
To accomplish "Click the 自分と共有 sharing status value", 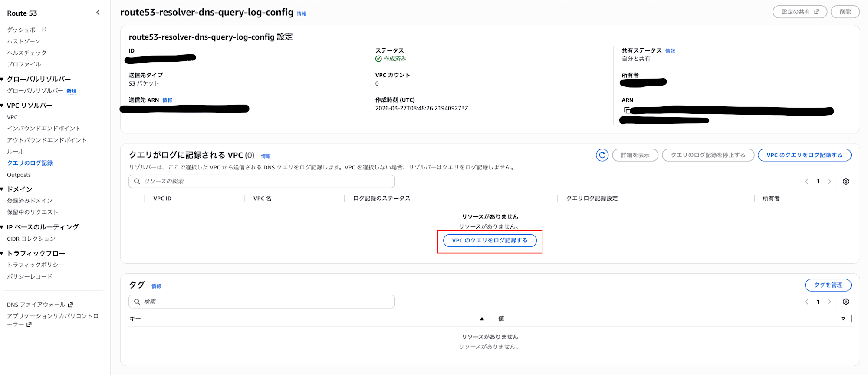I will click(636, 59).
